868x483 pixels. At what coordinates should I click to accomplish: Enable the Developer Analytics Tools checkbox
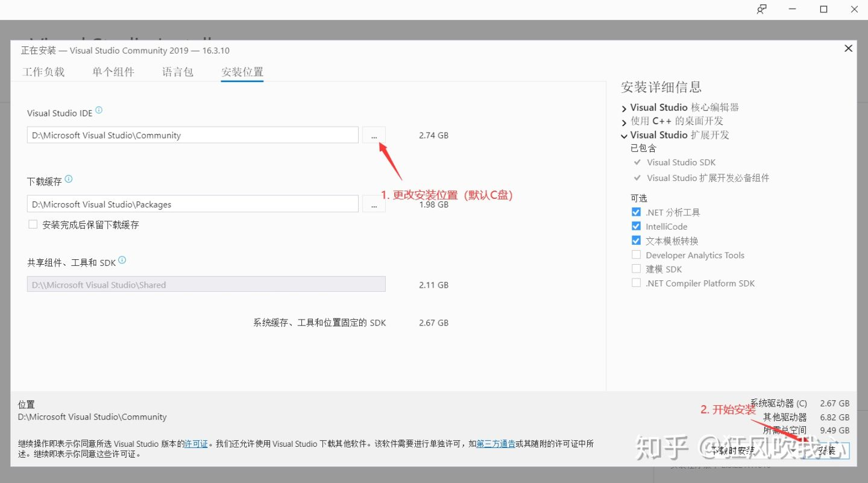(x=636, y=254)
